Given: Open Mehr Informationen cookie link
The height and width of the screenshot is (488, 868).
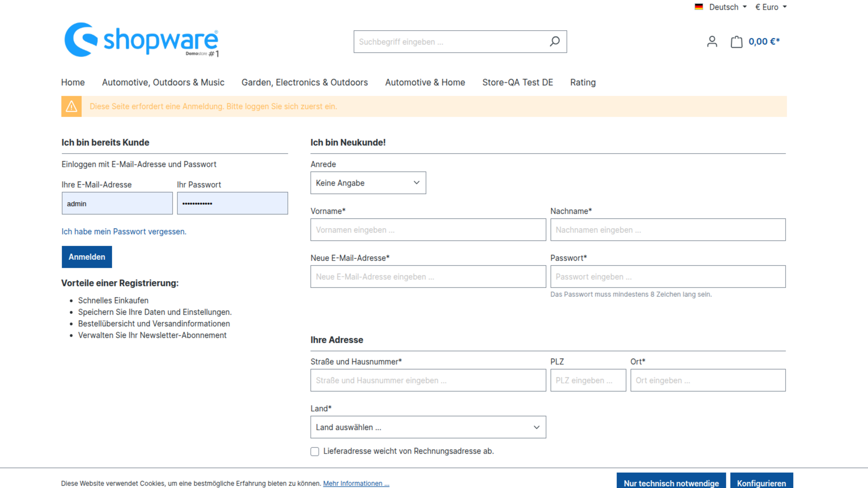Looking at the screenshot, I should point(356,483).
